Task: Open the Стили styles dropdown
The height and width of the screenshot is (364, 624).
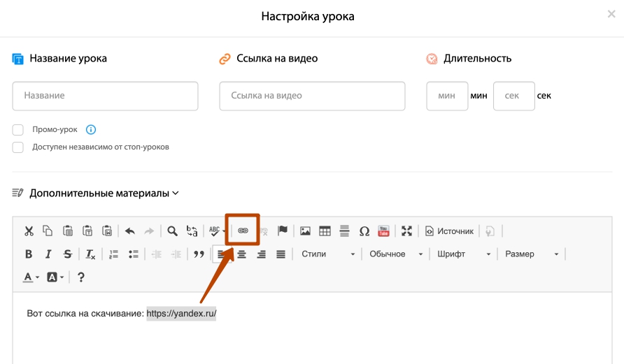Action: (328, 254)
